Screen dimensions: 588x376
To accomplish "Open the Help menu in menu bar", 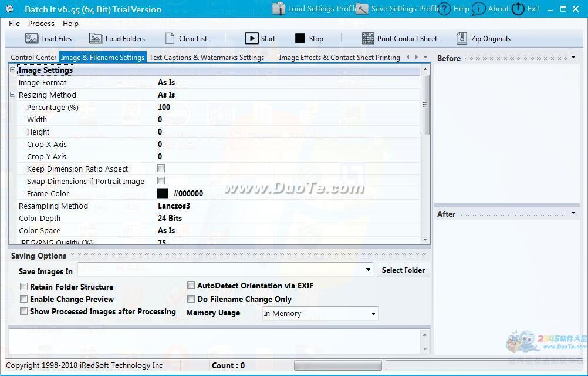I will (70, 23).
